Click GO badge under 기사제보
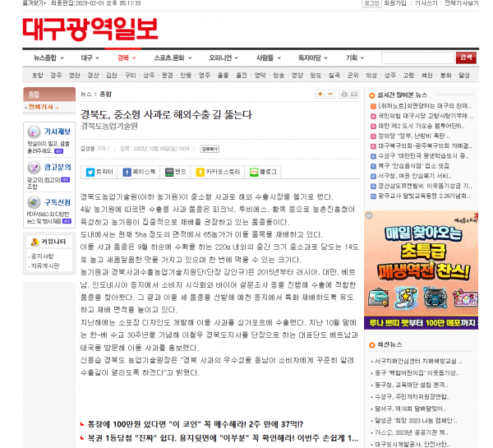This screenshot has width=493, height=448. coord(59,151)
